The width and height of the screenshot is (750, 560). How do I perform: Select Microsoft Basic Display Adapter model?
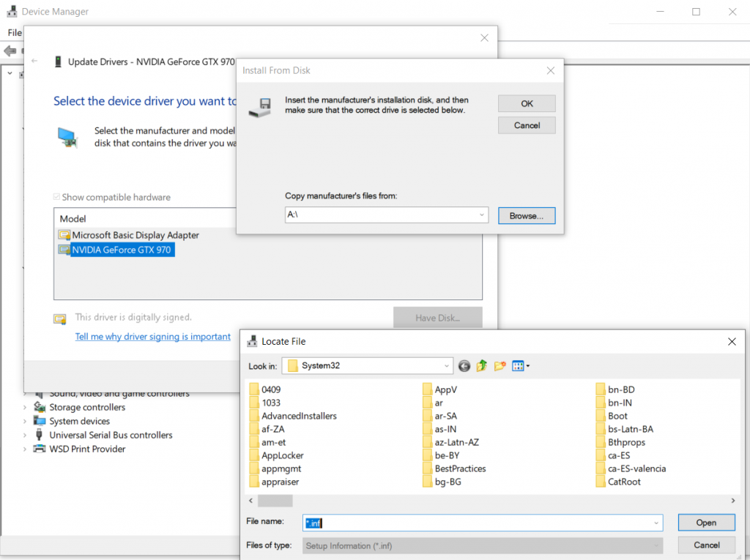(x=129, y=235)
